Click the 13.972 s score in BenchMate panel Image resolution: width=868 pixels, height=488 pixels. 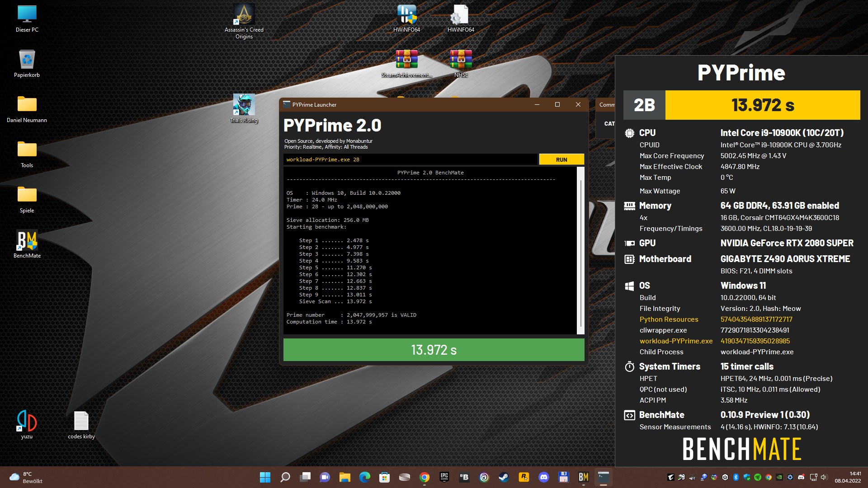[x=763, y=105]
